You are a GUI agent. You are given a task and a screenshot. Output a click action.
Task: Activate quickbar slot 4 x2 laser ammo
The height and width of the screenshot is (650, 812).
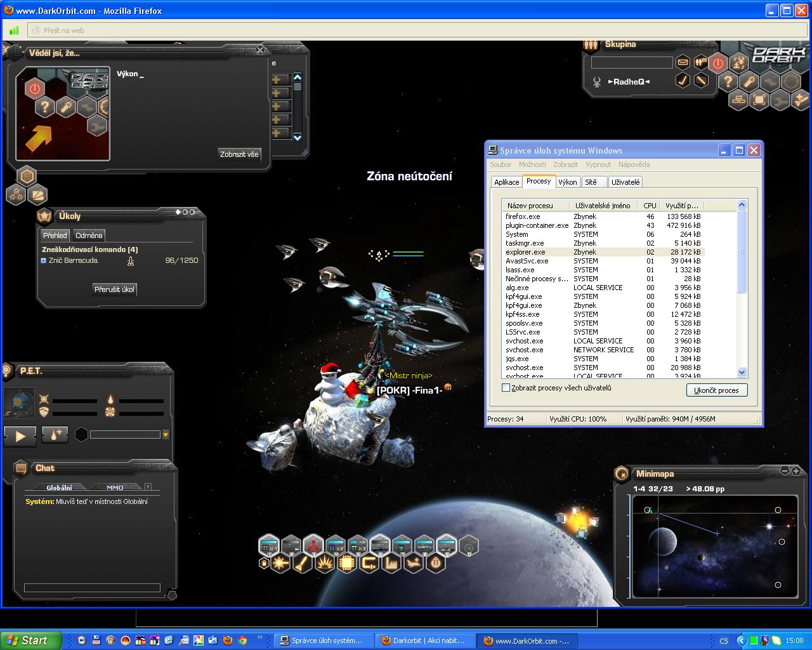pyautogui.click(x=336, y=545)
